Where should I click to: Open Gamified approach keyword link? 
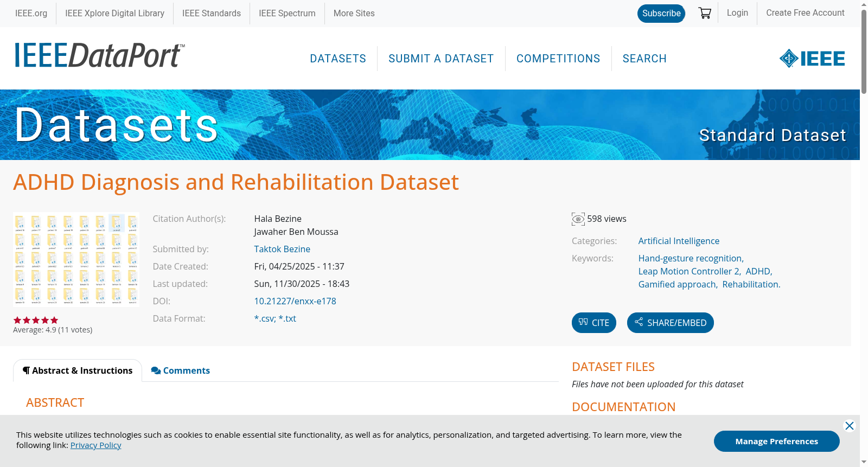(677, 284)
